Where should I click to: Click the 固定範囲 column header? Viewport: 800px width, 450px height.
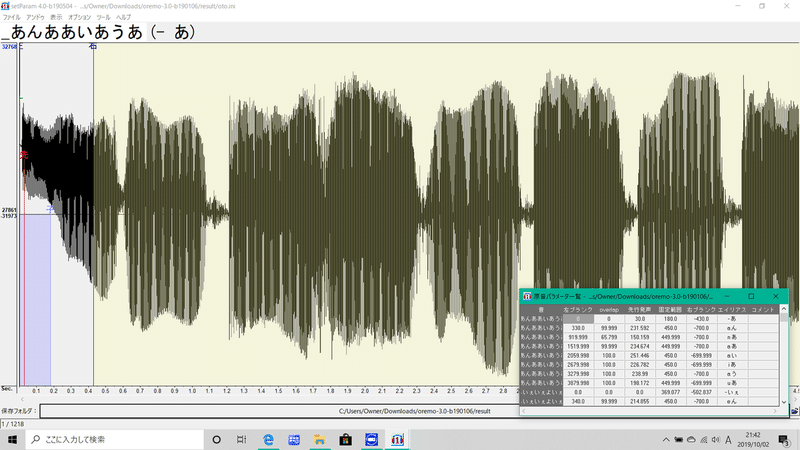click(x=670, y=310)
